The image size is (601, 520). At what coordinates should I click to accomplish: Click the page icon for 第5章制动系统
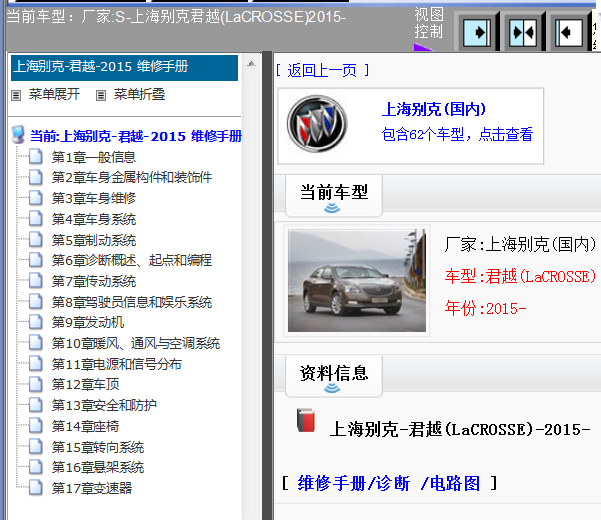click(36, 239)
